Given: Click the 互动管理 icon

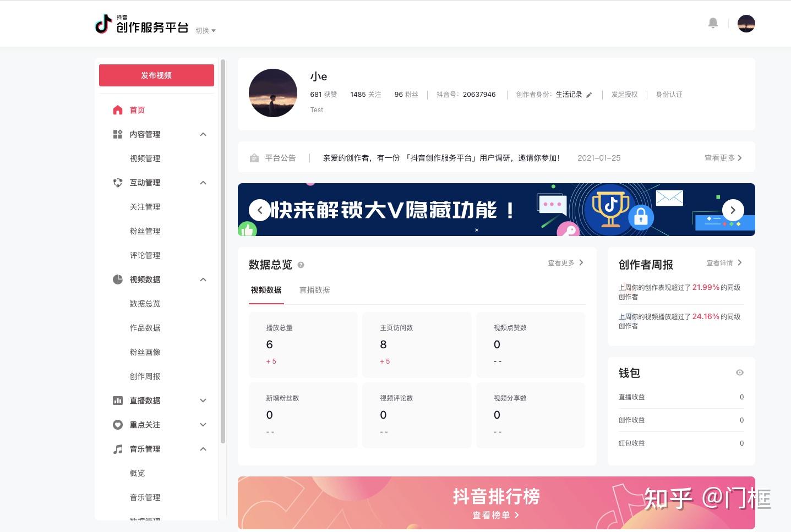Looking at the screenshot, I should 118,183.
